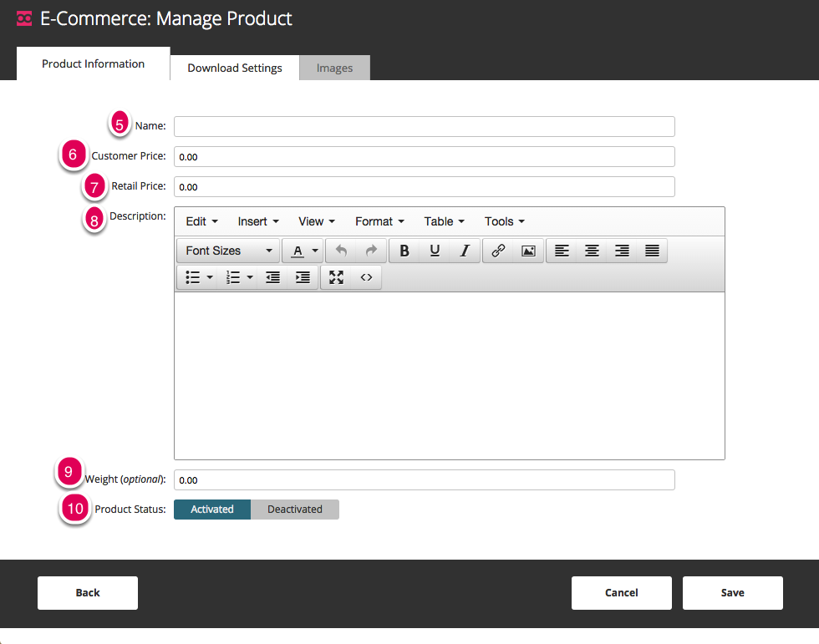Click the undo arrow in the editor

[x=341, y=251]
